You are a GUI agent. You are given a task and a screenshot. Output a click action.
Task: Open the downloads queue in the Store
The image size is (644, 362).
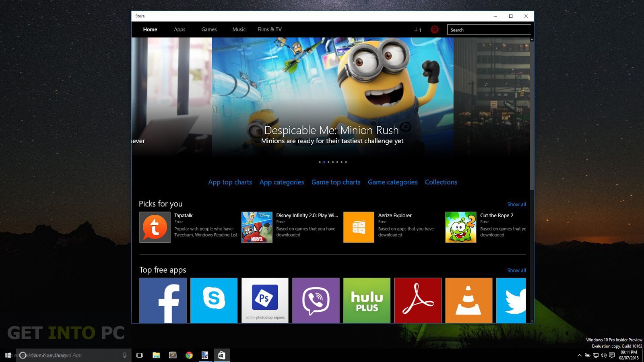(417, 29)
